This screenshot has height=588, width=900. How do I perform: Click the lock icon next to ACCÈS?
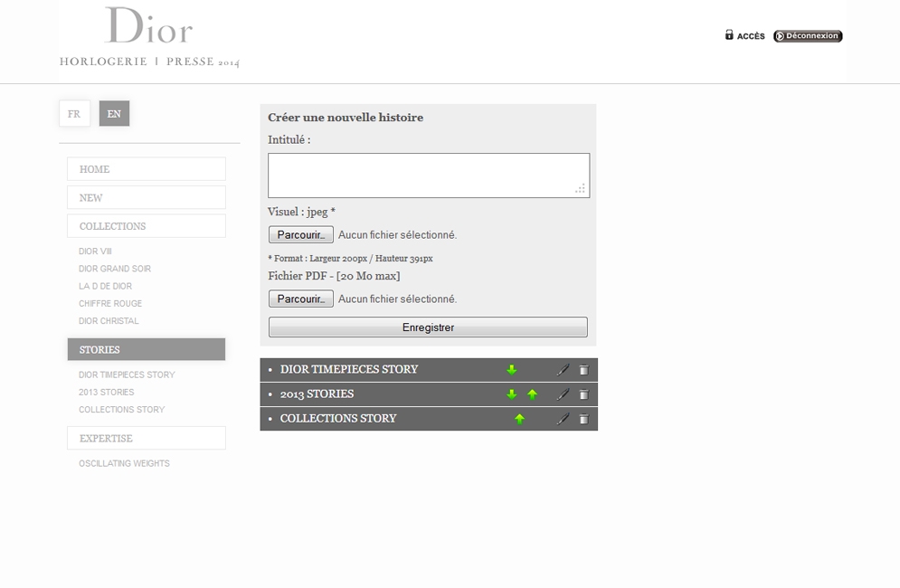(729, 35)
